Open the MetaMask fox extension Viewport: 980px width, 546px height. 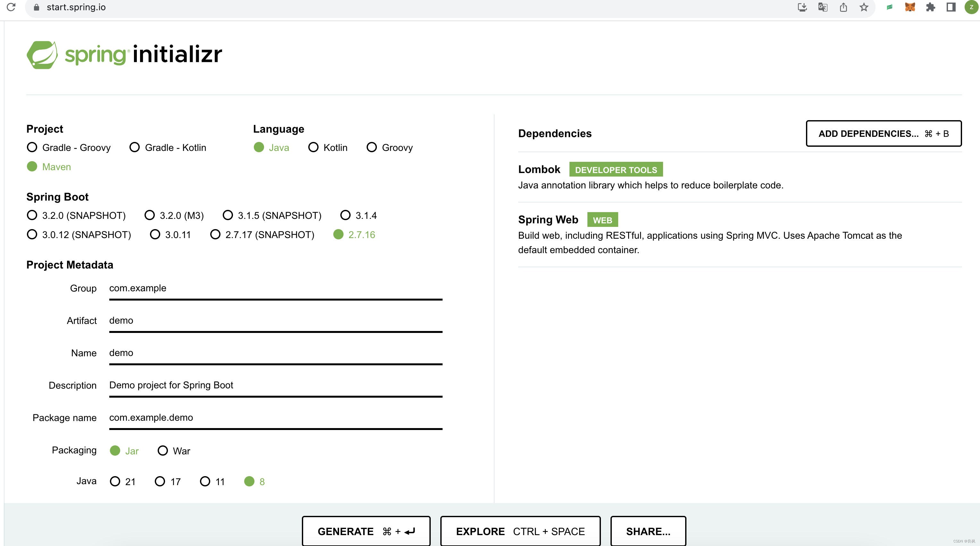[910, 7]
